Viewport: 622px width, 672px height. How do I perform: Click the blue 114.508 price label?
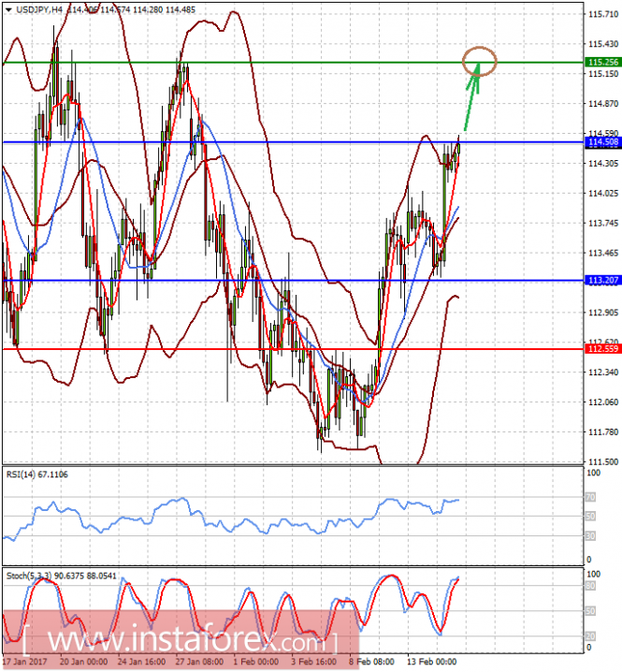tap(603, 142)
